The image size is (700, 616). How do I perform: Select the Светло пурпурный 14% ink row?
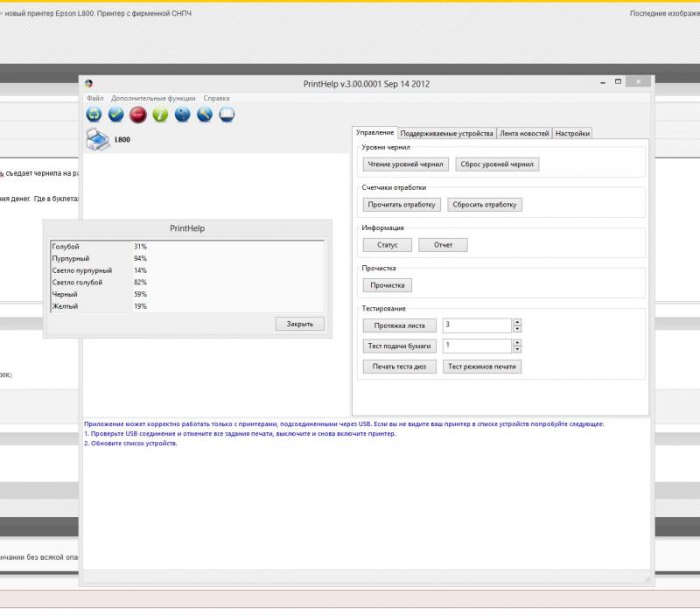[187, 270]
